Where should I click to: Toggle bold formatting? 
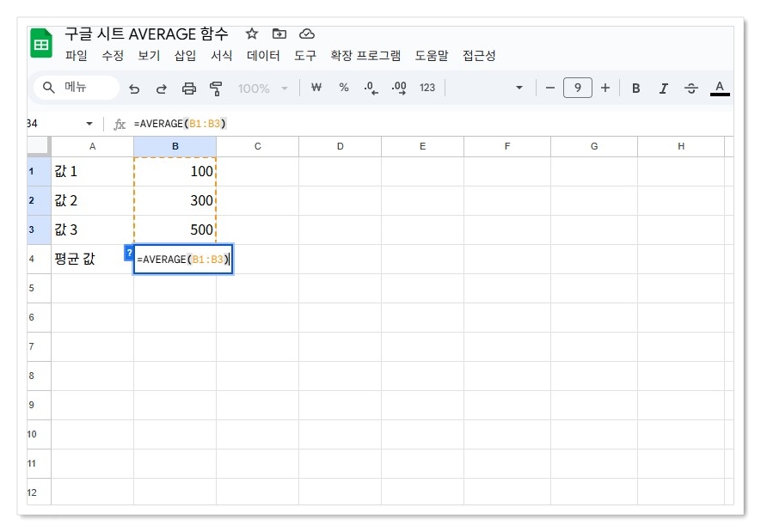click(635, 89)
